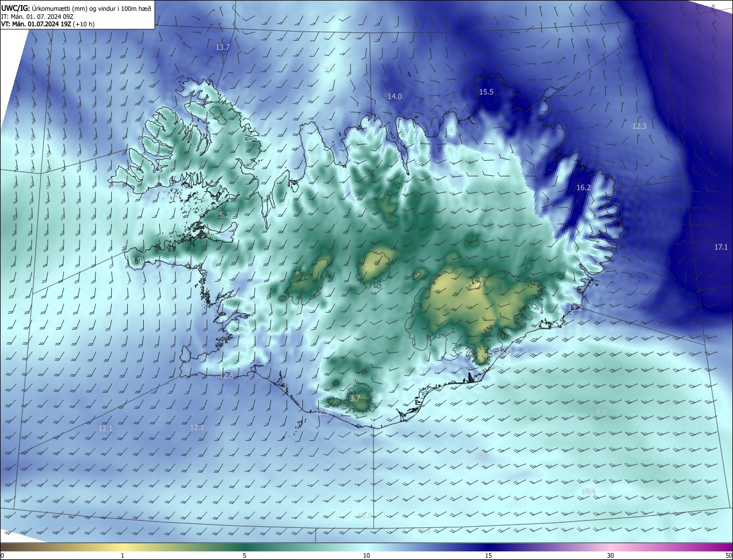Click the colour bar tick label '1'
This screenshot has width=733, height=560.
[x=123, y=555]
